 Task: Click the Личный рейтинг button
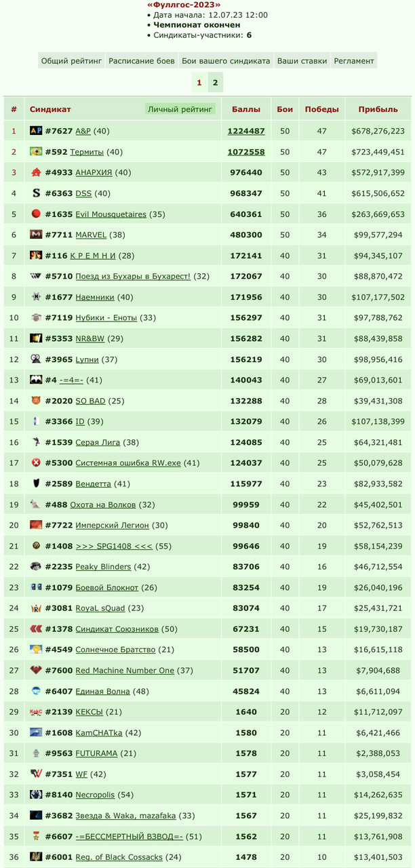click(x=180, y=109)
